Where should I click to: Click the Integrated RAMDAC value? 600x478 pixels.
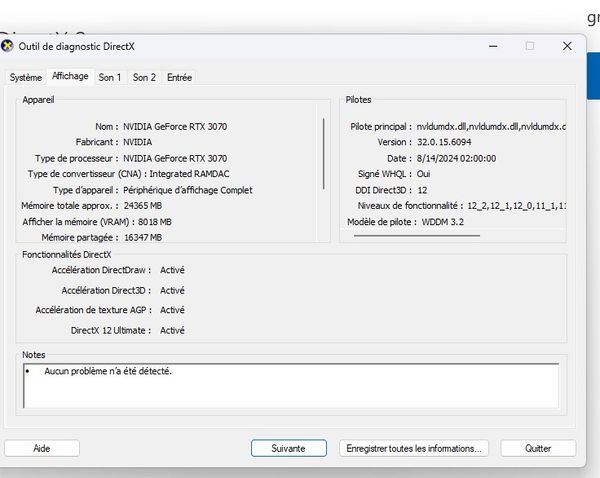pos(189,174)
